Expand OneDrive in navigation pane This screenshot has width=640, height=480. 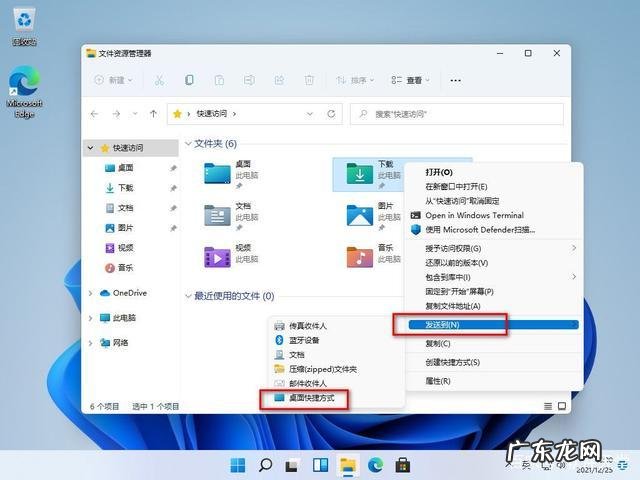(x=91, y=293)
